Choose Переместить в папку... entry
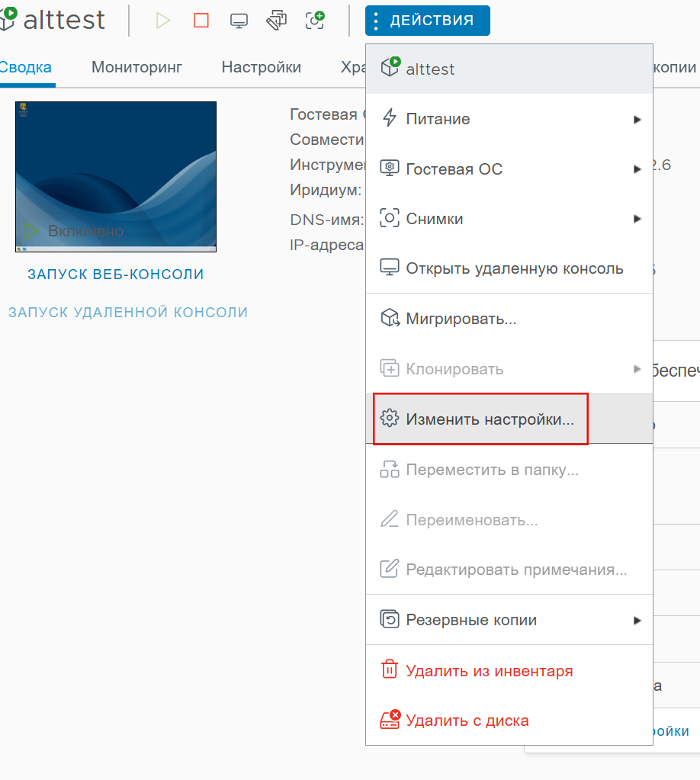 [x=509, y=469]
